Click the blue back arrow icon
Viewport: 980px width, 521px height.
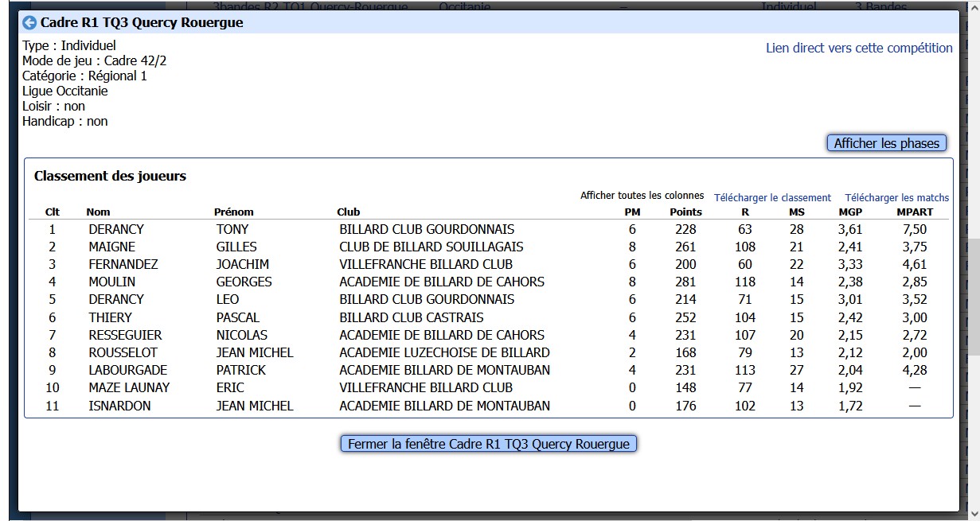coord(29,22)
